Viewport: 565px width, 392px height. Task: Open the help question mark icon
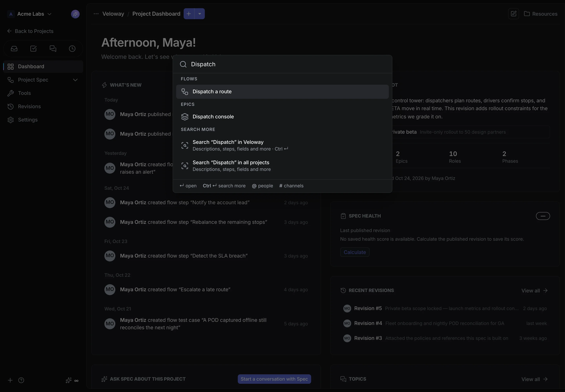(21, 380)
